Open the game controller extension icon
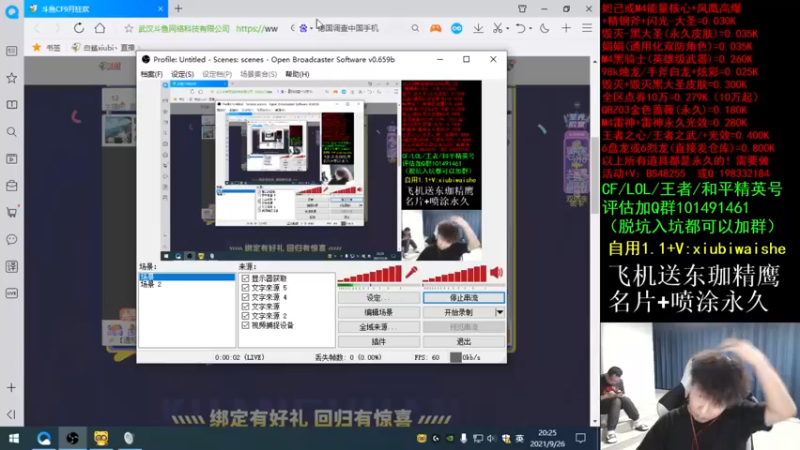 pos(435,29)
